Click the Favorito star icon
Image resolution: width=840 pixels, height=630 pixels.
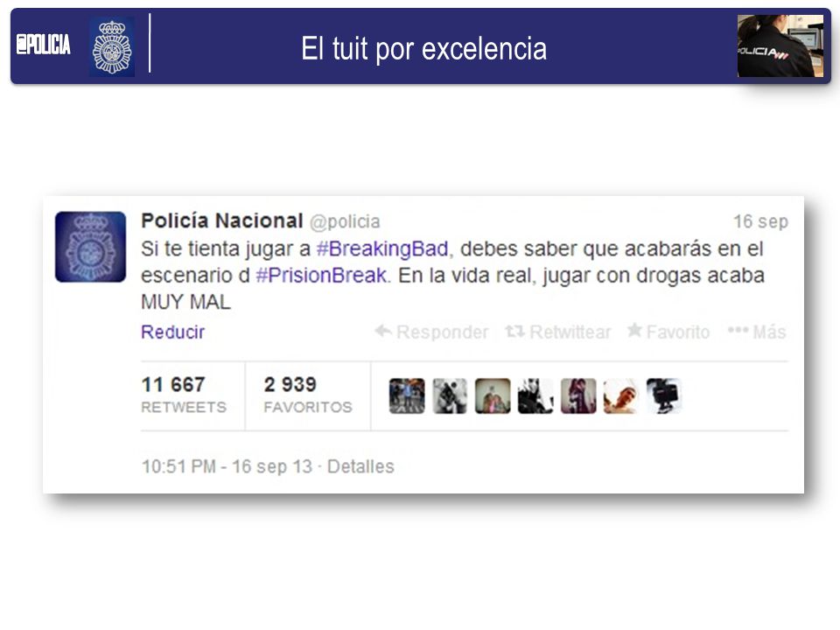click(x=635, y=330)
